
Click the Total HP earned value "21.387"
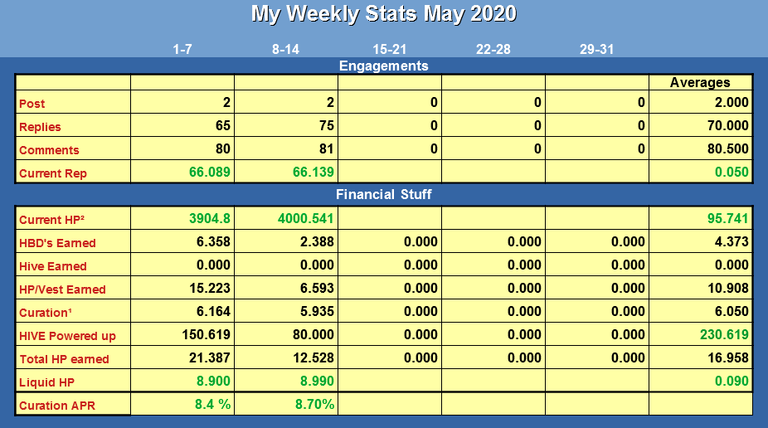210,358
